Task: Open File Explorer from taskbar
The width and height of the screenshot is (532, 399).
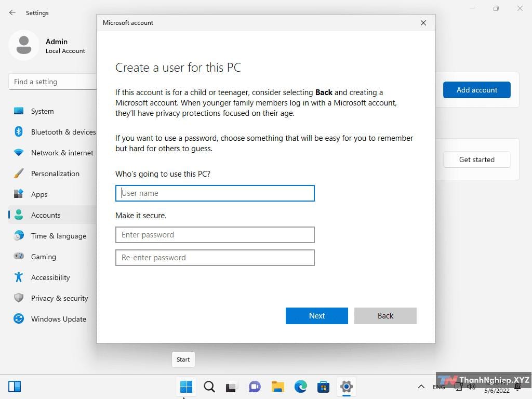Action: click(277, 387)
